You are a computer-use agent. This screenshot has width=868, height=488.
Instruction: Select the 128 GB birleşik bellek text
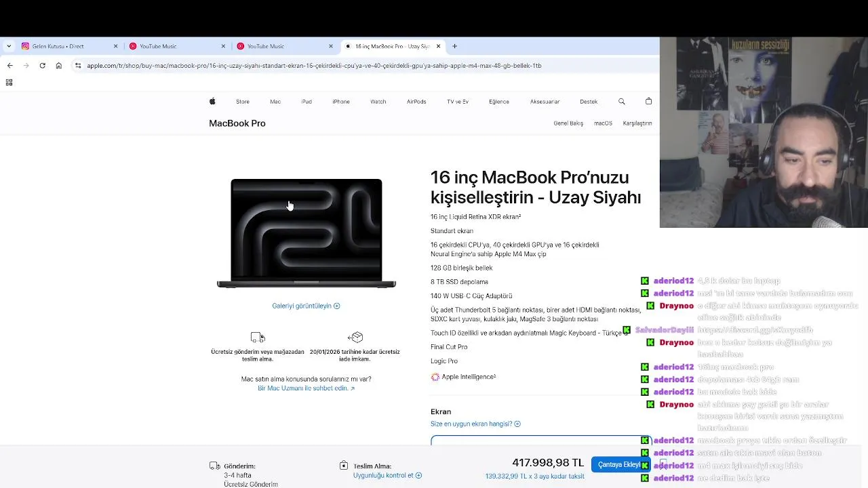(x=461, y=268)
